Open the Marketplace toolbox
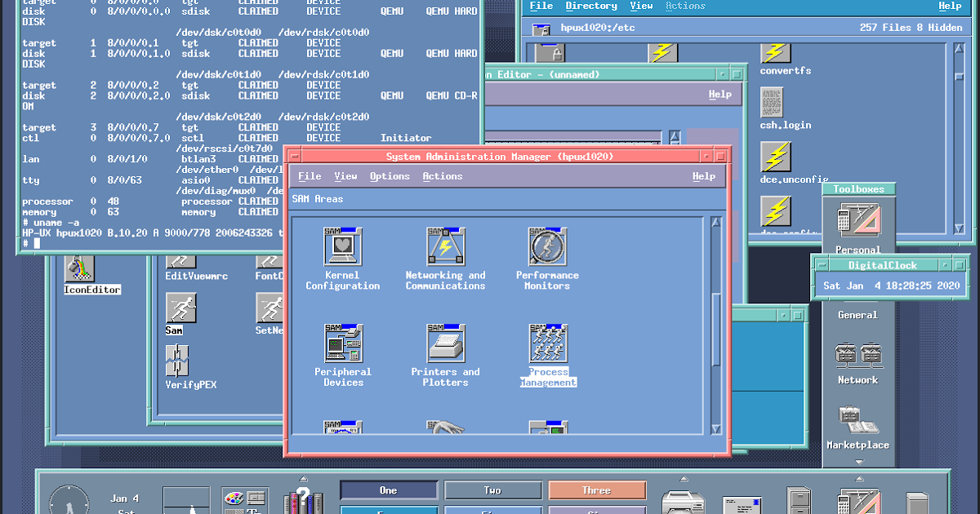 pyautogui.click(x=858, y=422)
